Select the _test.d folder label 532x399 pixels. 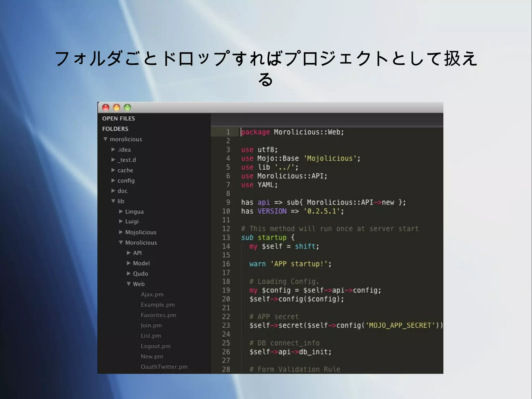coord(127,160)
